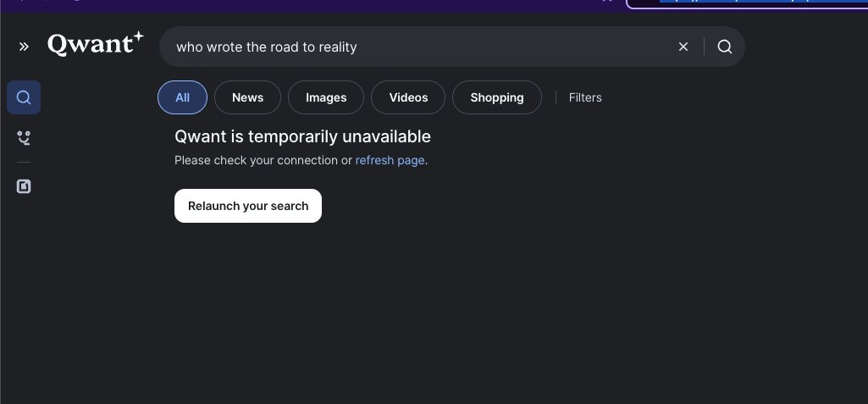Open the smiley assistant icon in sidebar

coord(24,138)
